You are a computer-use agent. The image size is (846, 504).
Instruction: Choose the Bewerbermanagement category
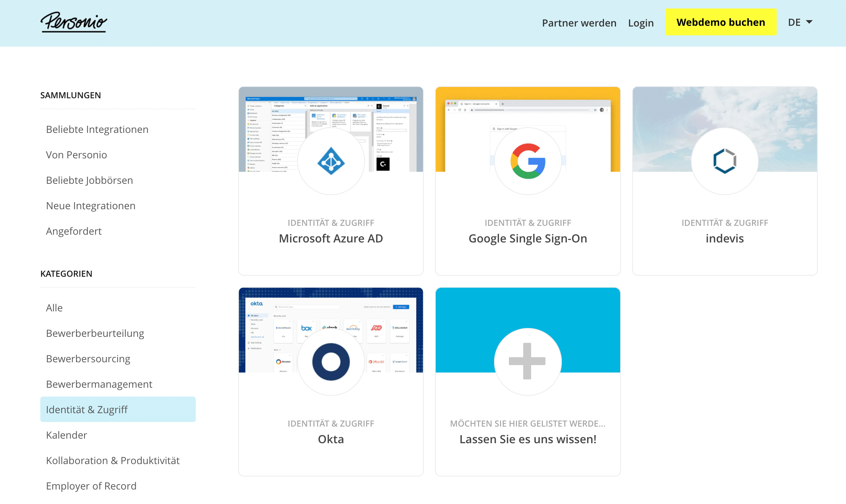(99, 384)
